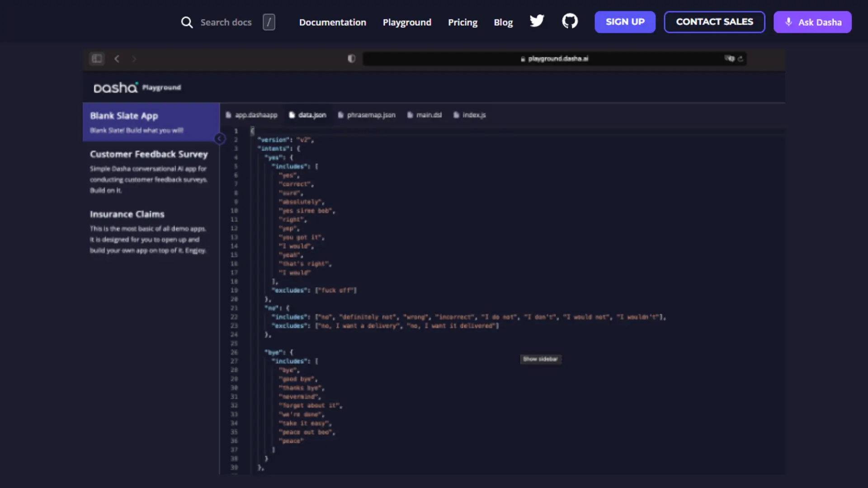Click the browser sidebar toggle icon
The image size is (868, 488).
pos(97,59)
